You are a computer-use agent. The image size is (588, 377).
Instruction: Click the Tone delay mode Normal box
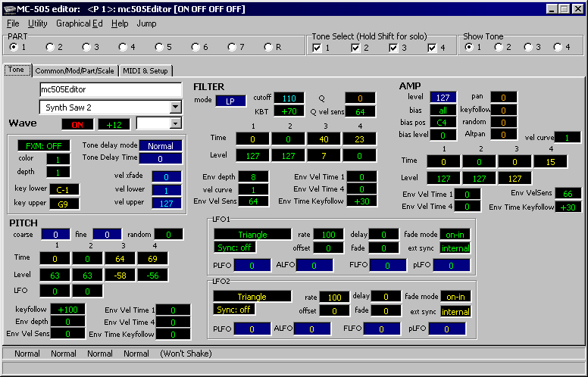[x=161, y=146]
